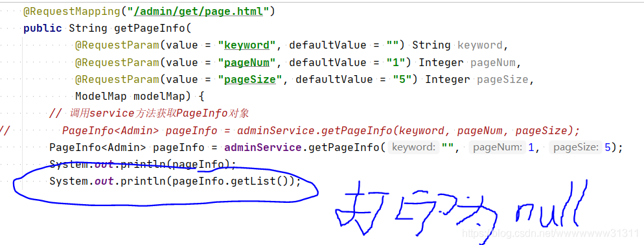The image size is (644, 245).
Task: Click the "Integer pageSize" parameter name
Action: point(502,79)
